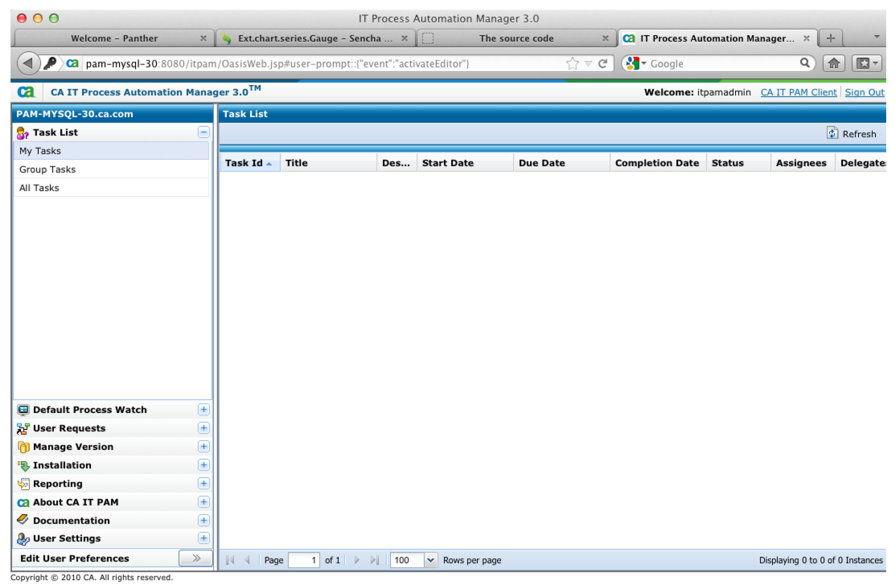Open the rows per page dropdown
This screenshot has width=895, height=588.
click(431, 560)
